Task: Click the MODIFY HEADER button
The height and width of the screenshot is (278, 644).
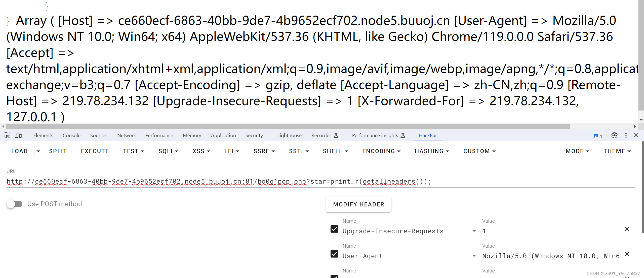Action: coord(358,204)
